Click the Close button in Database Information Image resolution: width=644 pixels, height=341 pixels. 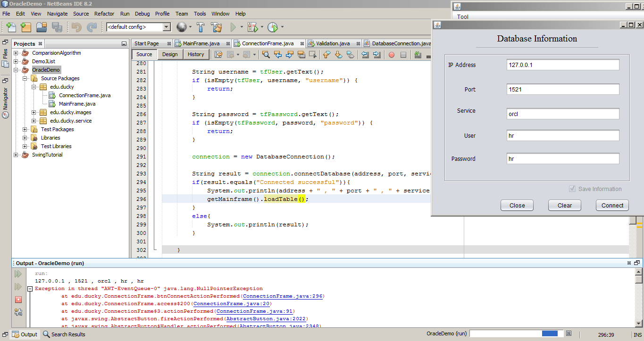(x=517, y=205)
